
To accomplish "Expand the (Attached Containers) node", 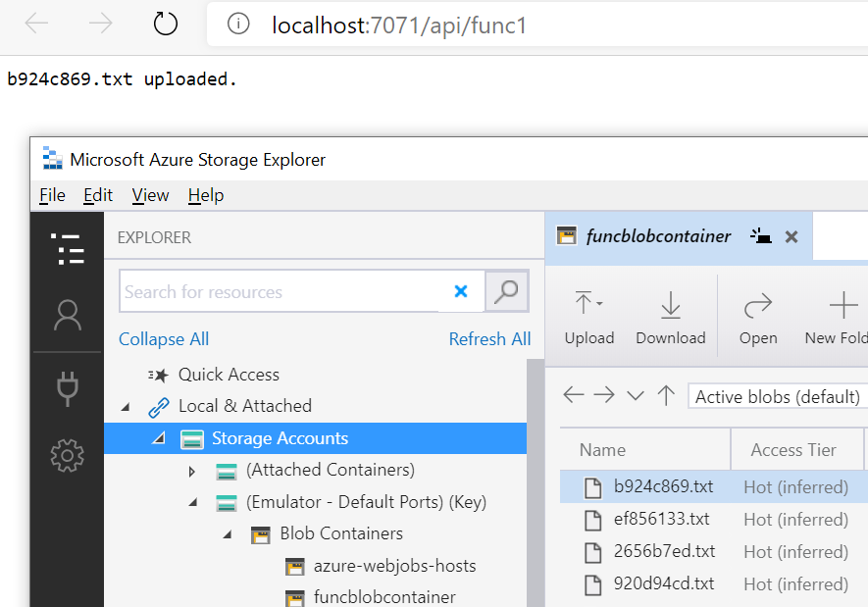I will tap(192, 471).
